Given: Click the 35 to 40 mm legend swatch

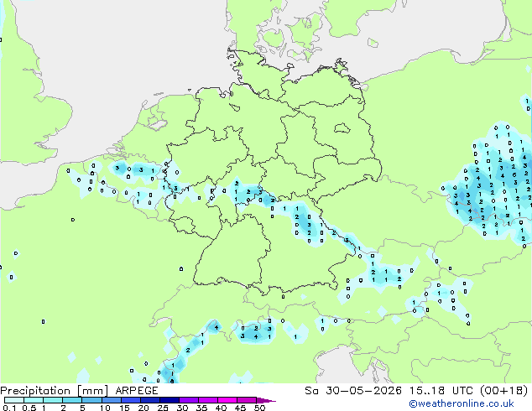Looking at the screenshot, I should pos(208,400).
